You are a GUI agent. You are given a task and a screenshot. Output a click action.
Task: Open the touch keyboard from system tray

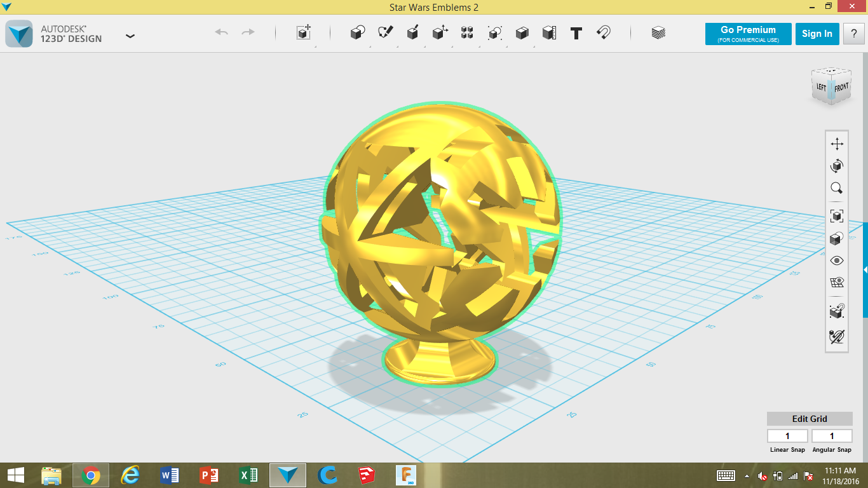pos(726,475)
